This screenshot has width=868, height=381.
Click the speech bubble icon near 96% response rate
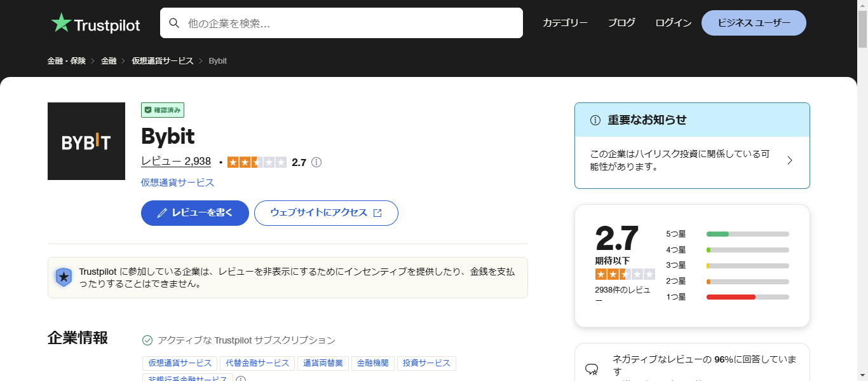pos(592,369)
